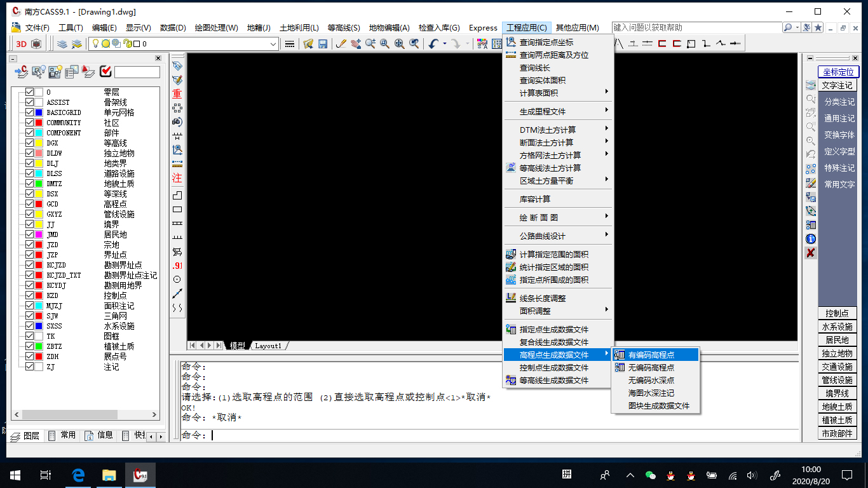Click the zoom extents magnifier icon
The width and height of the screenshot is (868, 488).
pyautogui.click(x=400, y=44)
